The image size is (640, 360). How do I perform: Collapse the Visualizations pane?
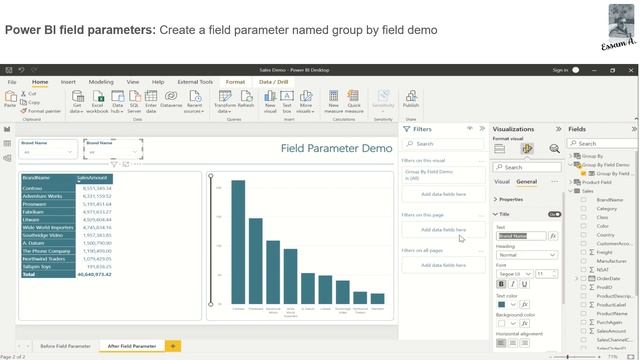click(558, 129)
